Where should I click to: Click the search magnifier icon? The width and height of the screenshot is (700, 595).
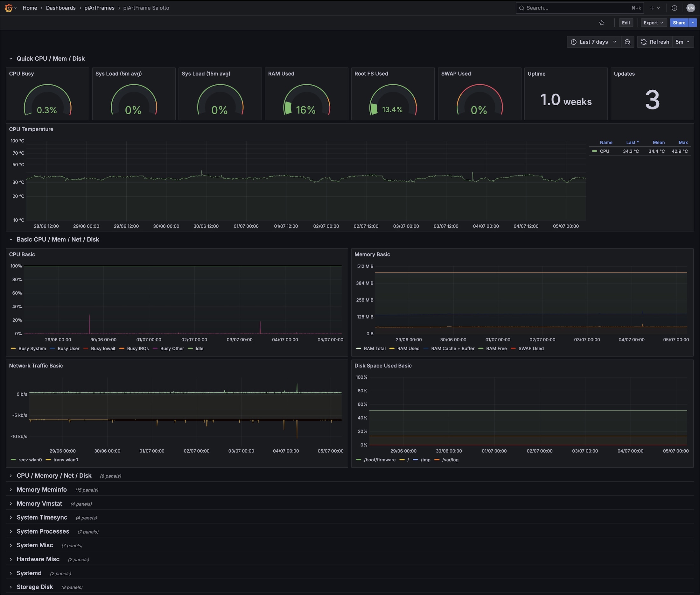[521, 8]
